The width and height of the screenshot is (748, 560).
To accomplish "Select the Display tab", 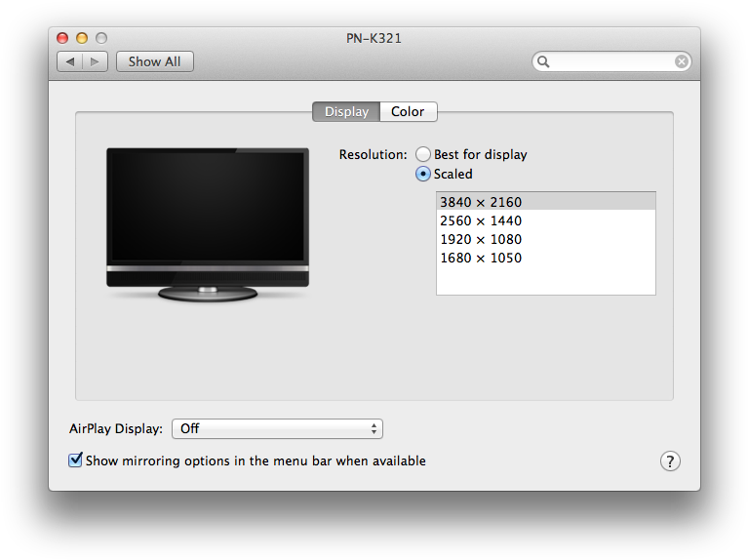I will tap(346, 112).
